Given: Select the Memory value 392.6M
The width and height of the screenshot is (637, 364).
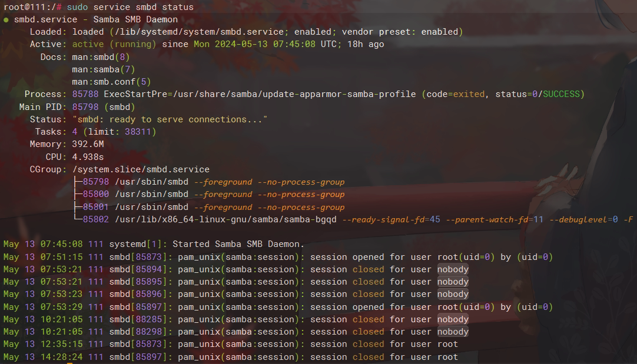Looking at the screenshot, I should [88, 144].
